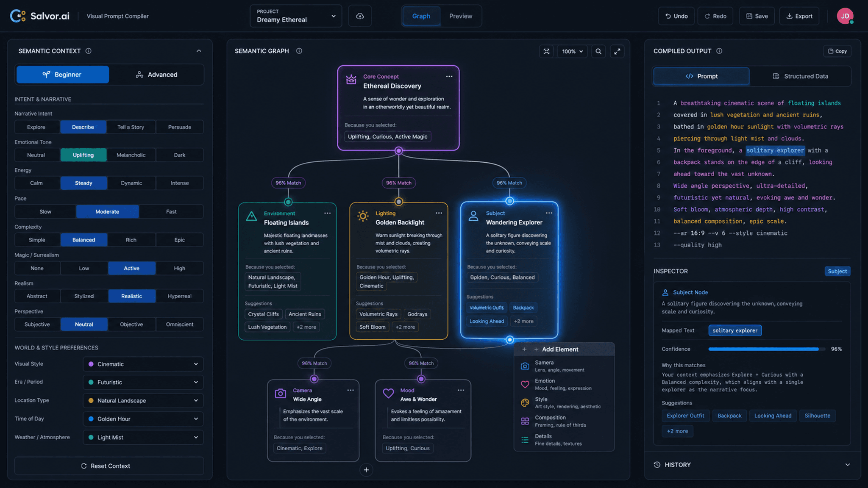
Task: Click the Lighting sun icon
Action: [x=363, y=216]
